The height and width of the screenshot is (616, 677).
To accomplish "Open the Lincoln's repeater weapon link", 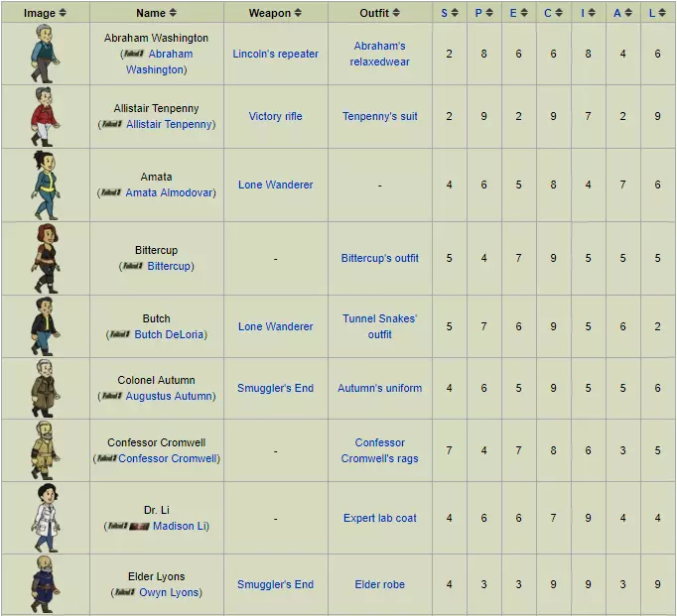I will tap(275, 54).
